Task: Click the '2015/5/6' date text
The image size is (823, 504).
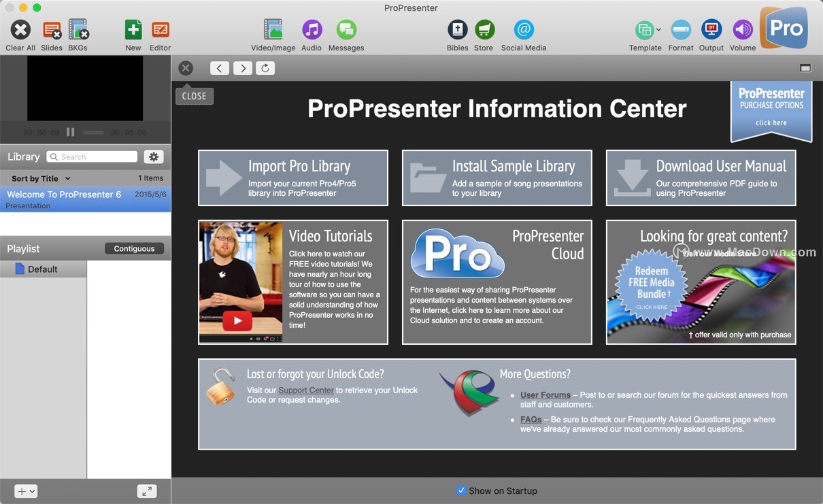Action: coord(150,195)
